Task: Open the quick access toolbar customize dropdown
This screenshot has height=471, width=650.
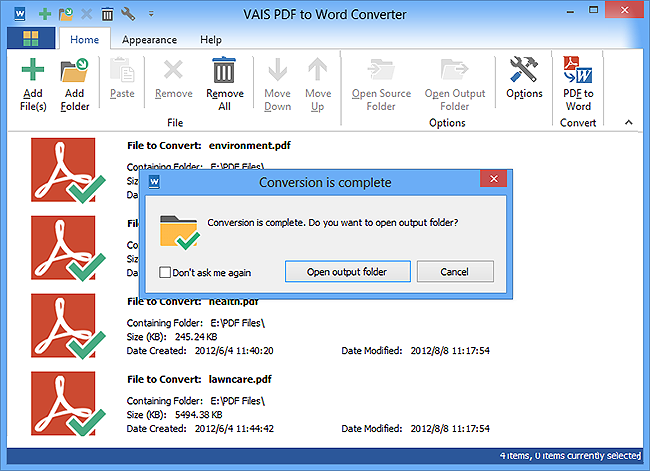Action: (151, 15)
